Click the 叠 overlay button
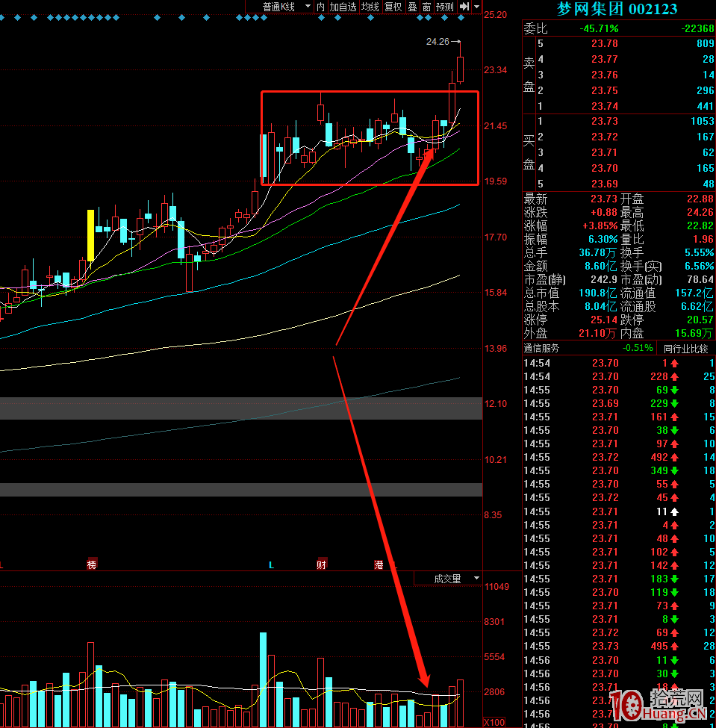The image size is (716, 728). pos(412,7)
